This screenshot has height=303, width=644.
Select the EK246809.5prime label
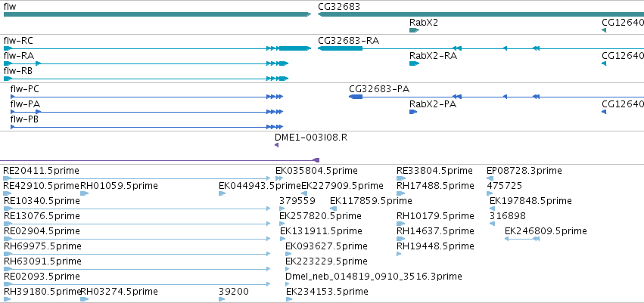(x=546, y=231)
